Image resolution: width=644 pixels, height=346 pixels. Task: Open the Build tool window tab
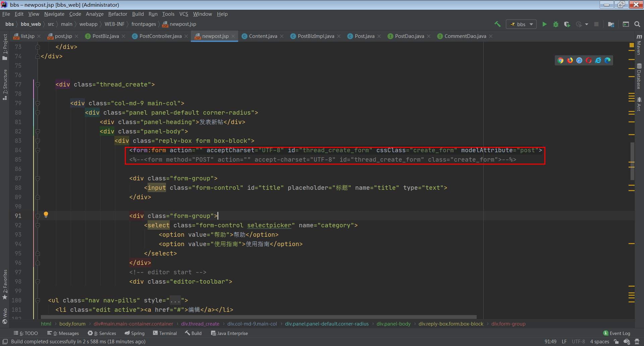click(x=193, y=333)
